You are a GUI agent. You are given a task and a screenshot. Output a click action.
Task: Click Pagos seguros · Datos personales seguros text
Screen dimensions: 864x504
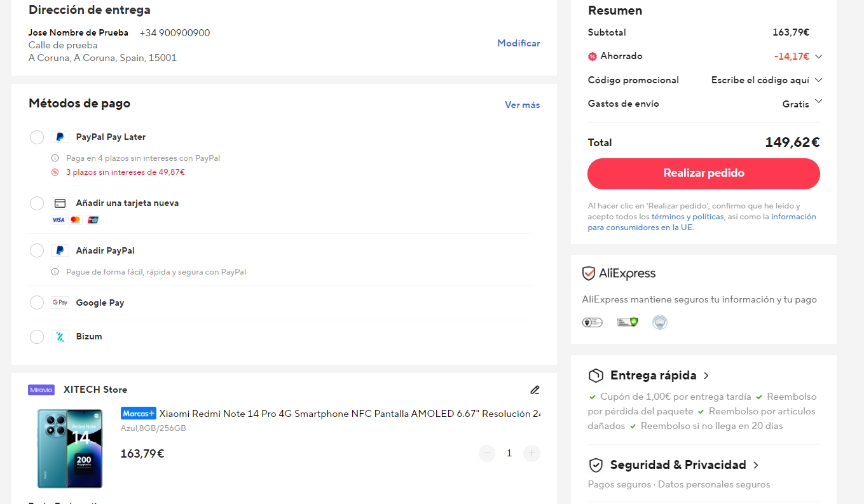pos(679,485)
